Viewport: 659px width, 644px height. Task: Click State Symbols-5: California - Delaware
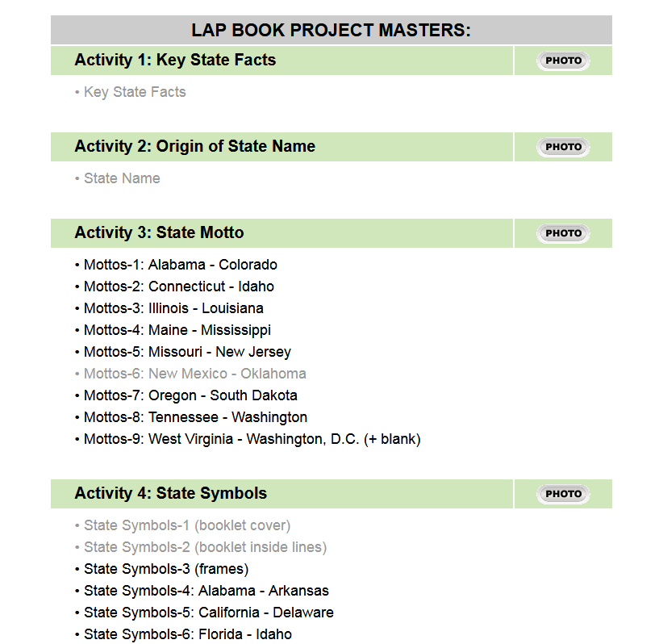point(208,613)
